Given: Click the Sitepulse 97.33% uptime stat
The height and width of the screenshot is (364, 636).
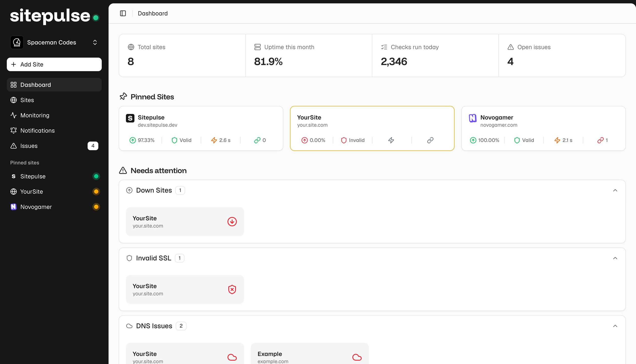Looking at the screenshot, I should [142, 140].
